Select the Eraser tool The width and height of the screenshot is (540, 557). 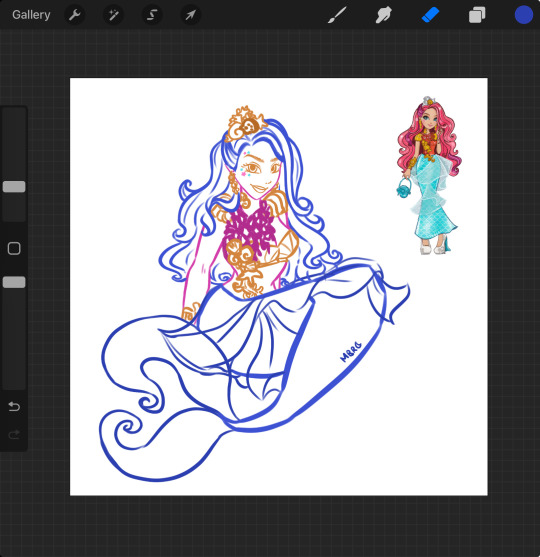(430, 15)
